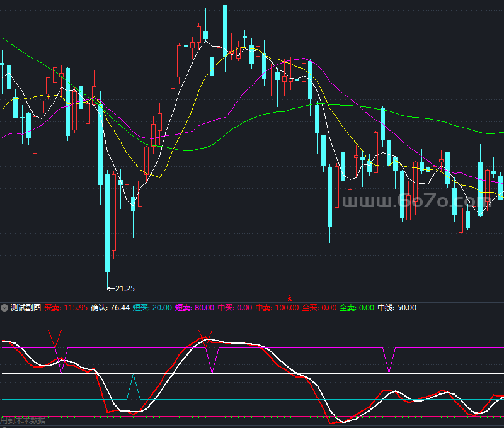Screen dimensions: 504x428
Task: Select the 中线: 50.00 value
Action: tap(397, 308)
